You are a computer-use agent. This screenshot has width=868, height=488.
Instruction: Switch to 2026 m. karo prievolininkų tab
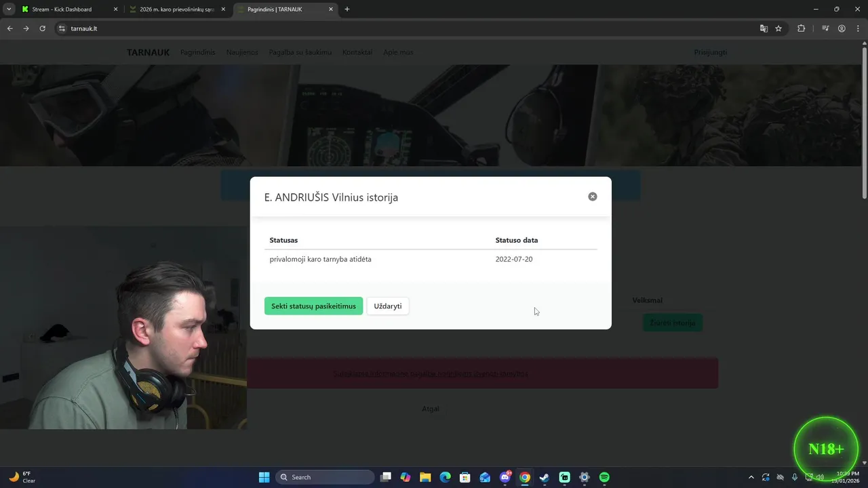tap(176, 9)
